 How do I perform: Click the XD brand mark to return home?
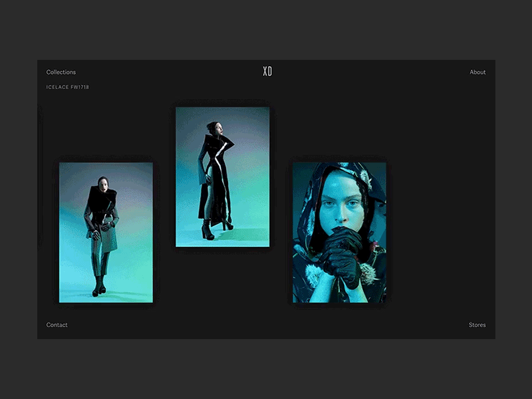(x=267, y=70)
